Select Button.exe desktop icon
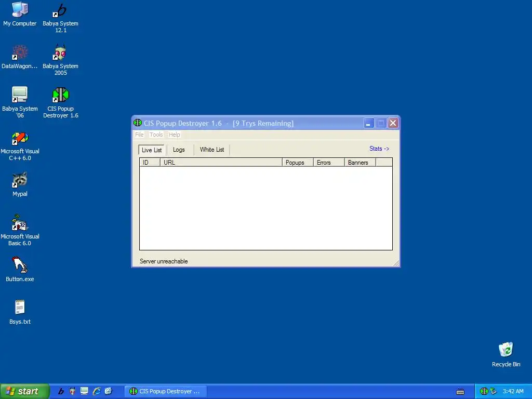The image size is (532, 399). [x=20, y=270]
